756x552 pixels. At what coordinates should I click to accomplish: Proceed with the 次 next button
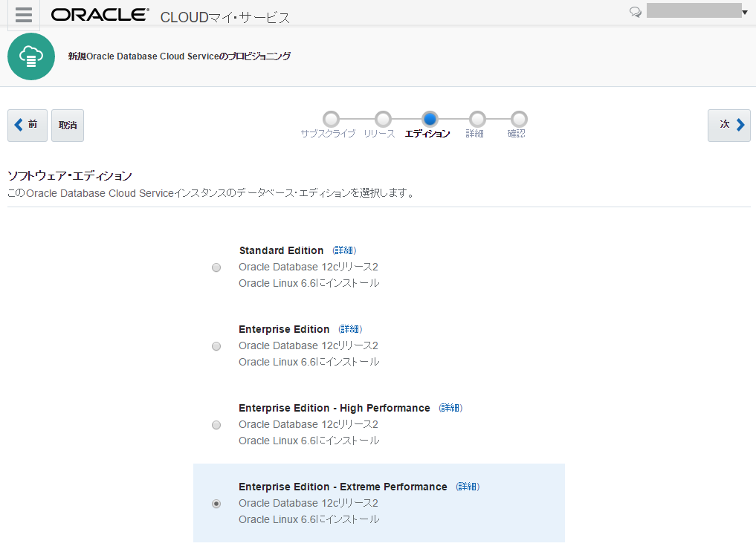(729, 126)
